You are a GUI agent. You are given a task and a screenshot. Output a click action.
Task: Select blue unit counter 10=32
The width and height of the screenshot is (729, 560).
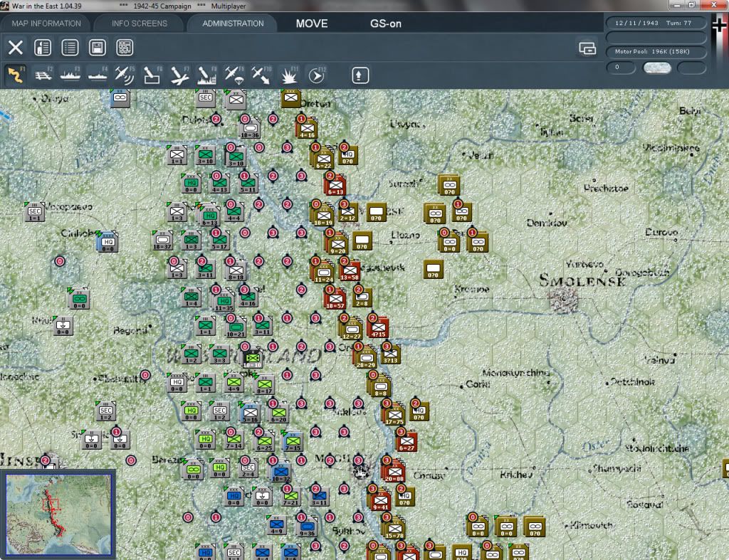pos(280,472)
